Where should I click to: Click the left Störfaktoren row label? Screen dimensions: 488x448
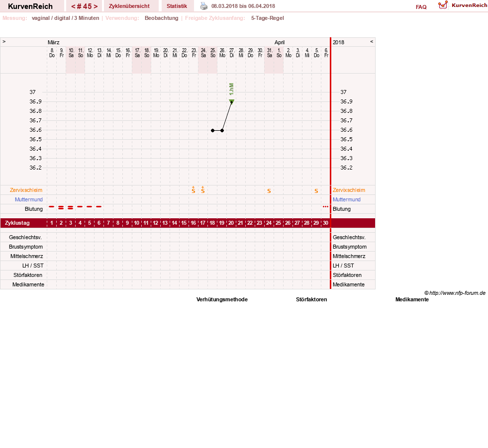[x=28, y=275]
